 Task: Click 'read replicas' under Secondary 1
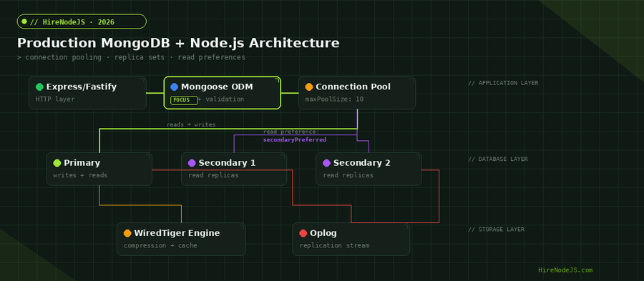click(x=213, y=176)
